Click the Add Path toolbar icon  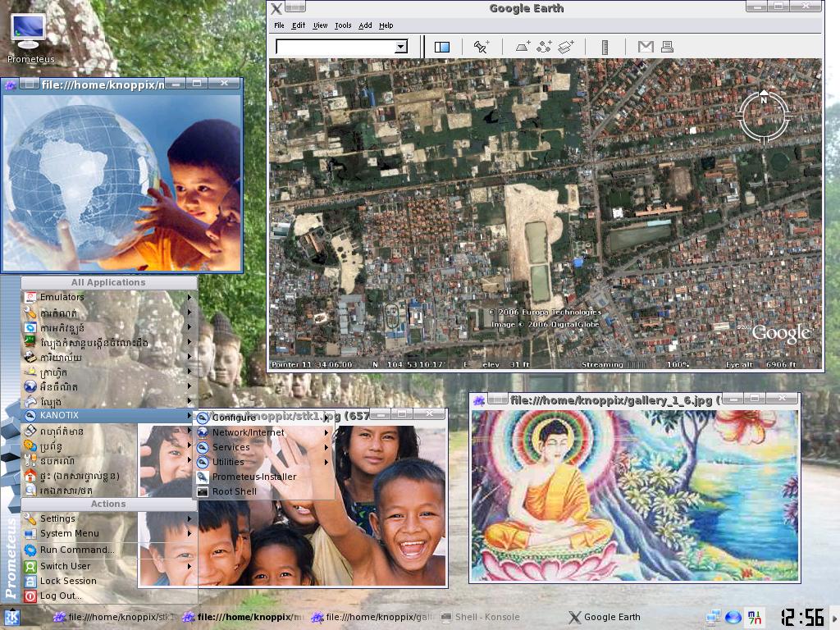pos(545,47)
